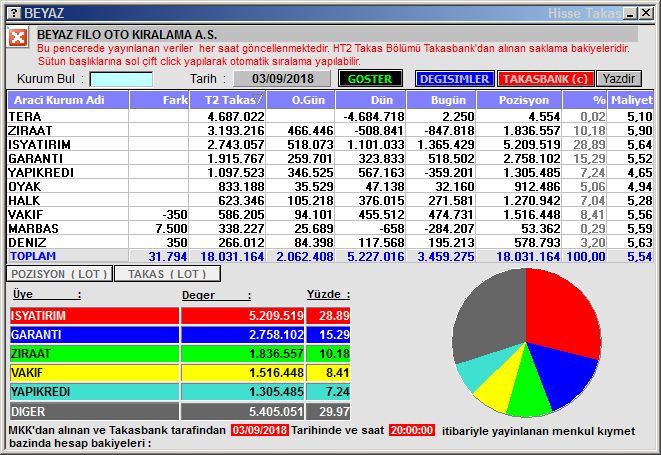
Task: Click Bugün total 3.459.275
Action: 446,256
